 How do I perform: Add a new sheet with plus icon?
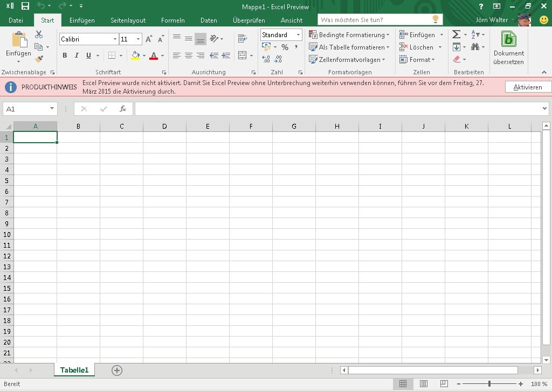click(117, 370)
